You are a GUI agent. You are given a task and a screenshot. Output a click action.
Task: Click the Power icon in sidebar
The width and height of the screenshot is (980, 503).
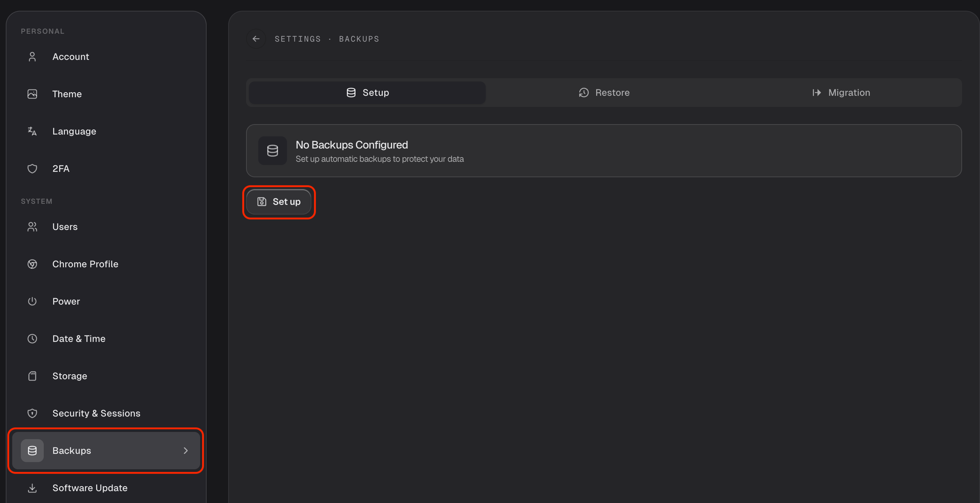pos(32,301)
